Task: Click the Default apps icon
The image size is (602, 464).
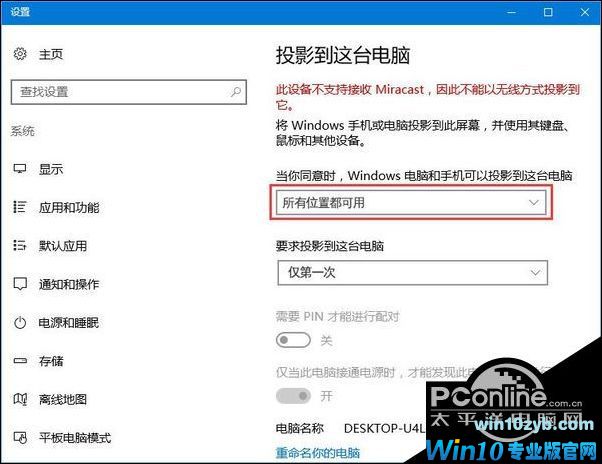Action: [x=20, y=246]
